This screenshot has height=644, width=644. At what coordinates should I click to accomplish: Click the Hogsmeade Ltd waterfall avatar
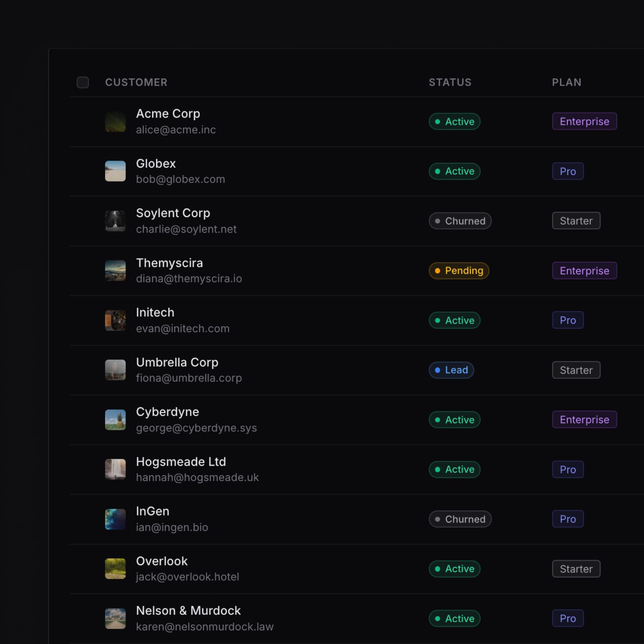pyautogui.click(x=115, y=469)
